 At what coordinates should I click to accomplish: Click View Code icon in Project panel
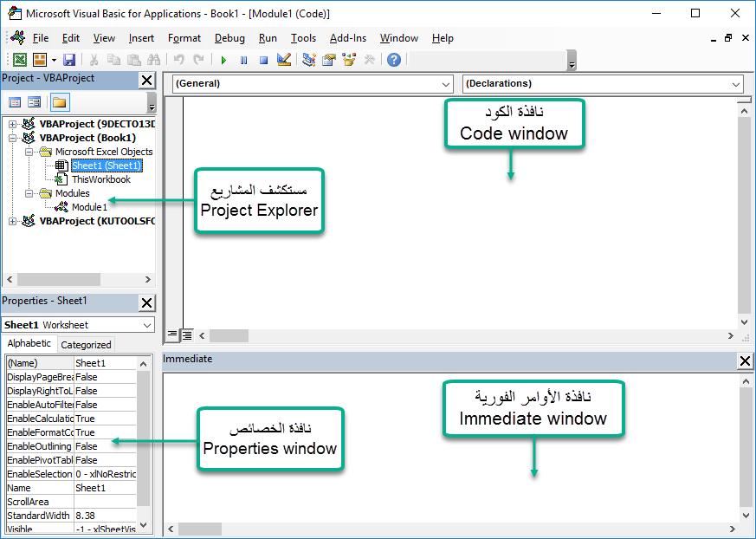(x=15, y=102)
